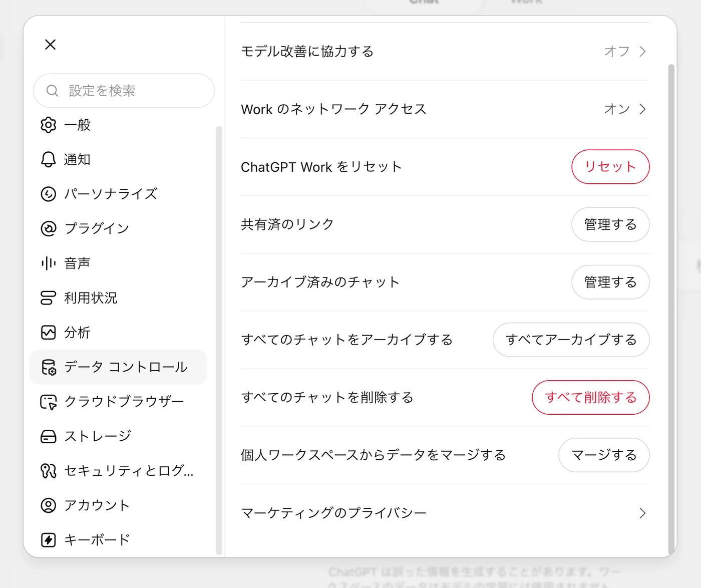
Task: Click the bell icon next to 通知
Action: point(48,159)
